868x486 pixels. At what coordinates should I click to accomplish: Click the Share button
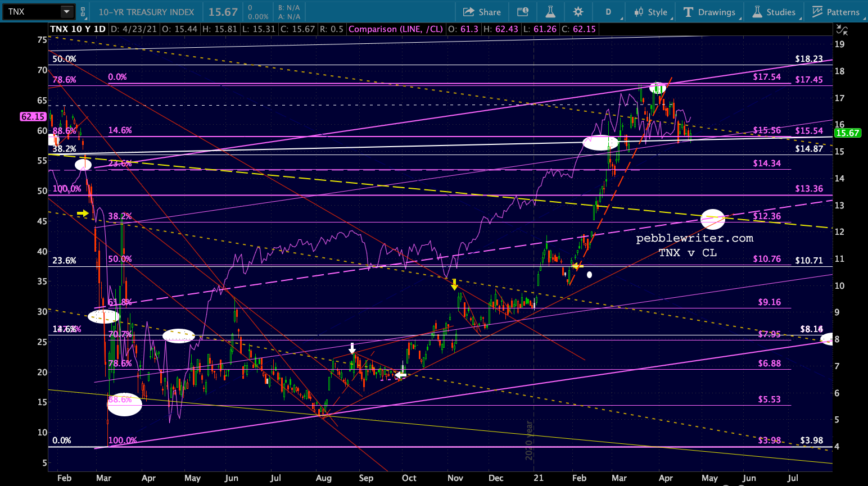482,12
